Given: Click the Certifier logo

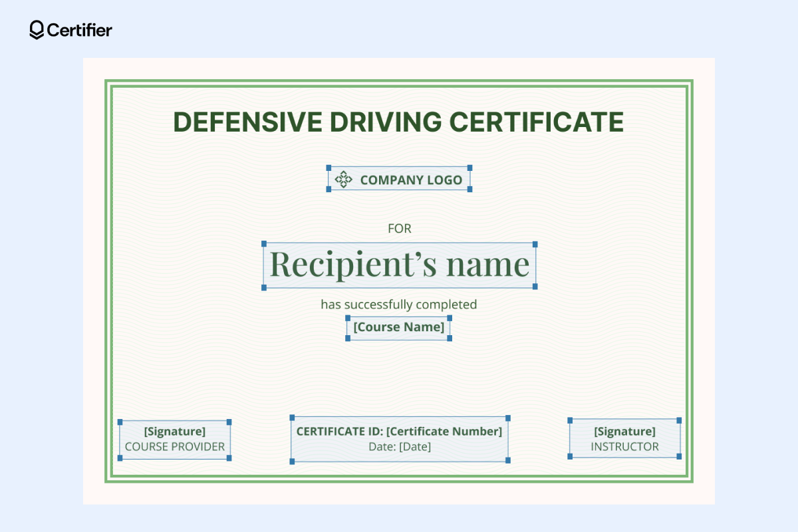Looking at the screenshot, I should [70, 30].
